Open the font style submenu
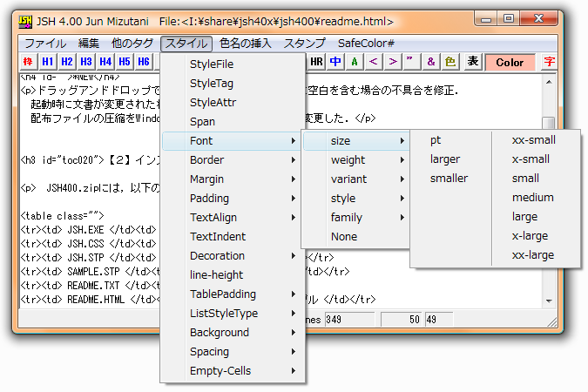 [356, 198]
